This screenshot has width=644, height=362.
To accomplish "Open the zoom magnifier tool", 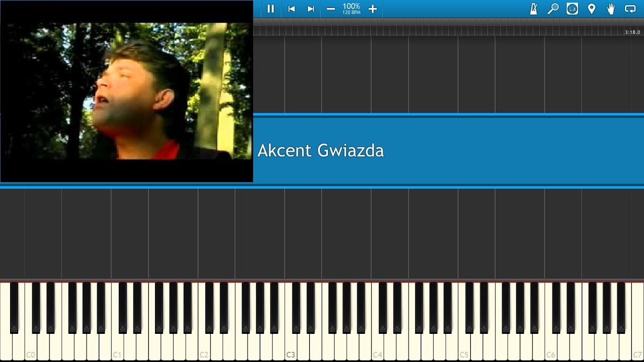I will coord(553,9).
